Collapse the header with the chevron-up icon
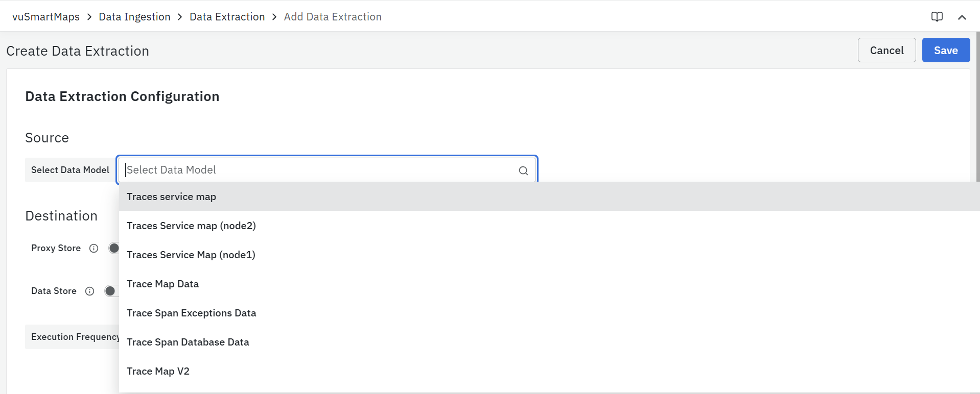This screenshot has height=394, width=980. point(962,17)
